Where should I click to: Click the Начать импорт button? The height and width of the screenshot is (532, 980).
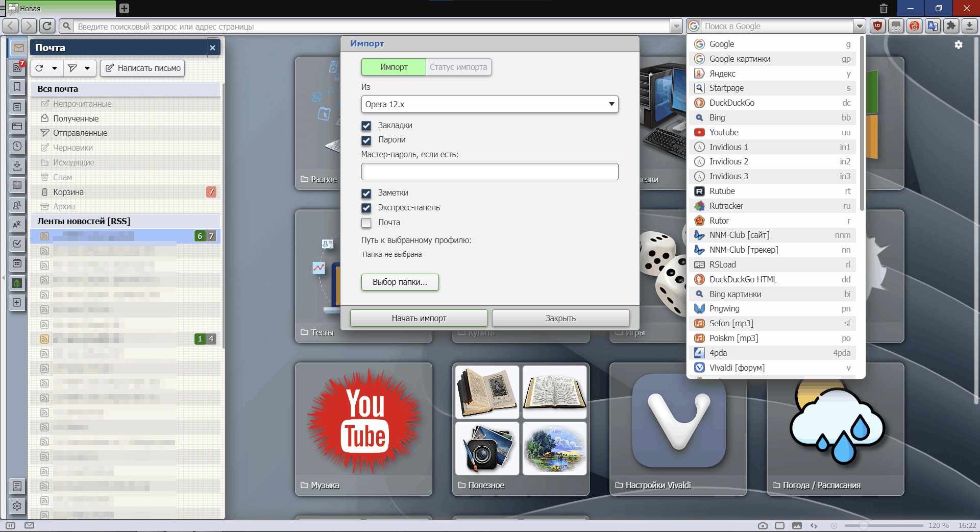419,318
